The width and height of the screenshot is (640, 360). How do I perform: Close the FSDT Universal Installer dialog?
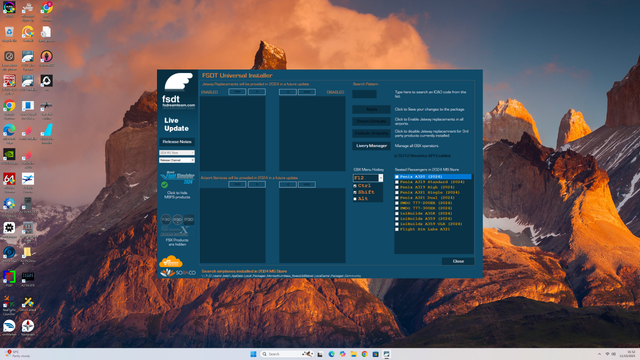pyautogui.click(x=458, y=261)
